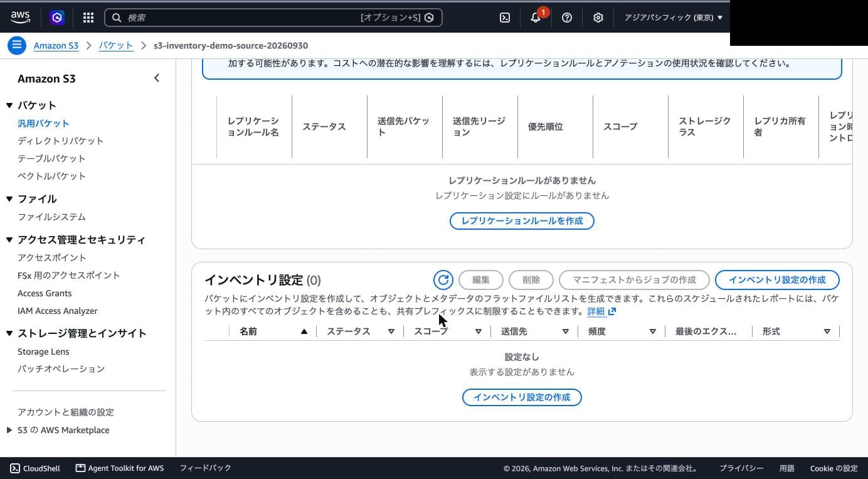Viewport: 868px width, 479px height.
Task: Select テーブルバケット in the sidebar
Action: 51,159
